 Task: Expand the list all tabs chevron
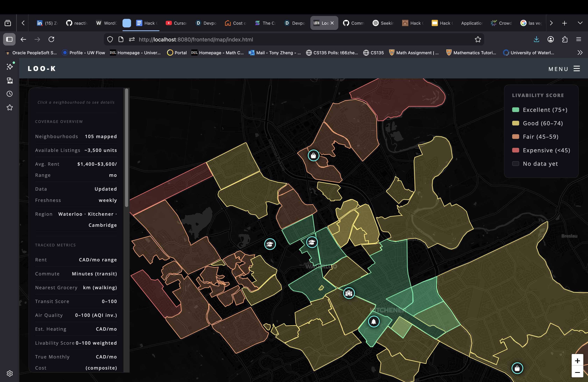click(x=580, y=23)
